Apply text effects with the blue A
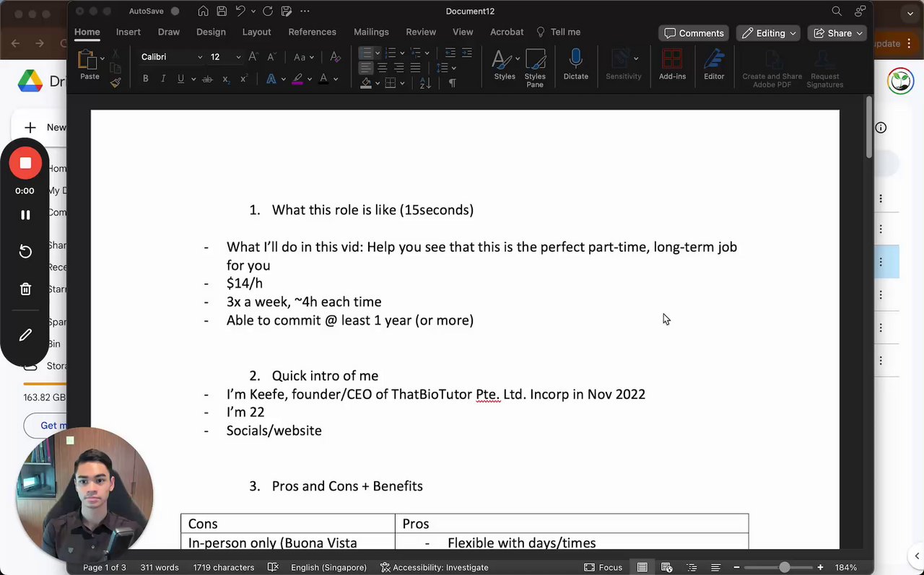The height and width of the screenshot is (575, 924). coord(271,79)
